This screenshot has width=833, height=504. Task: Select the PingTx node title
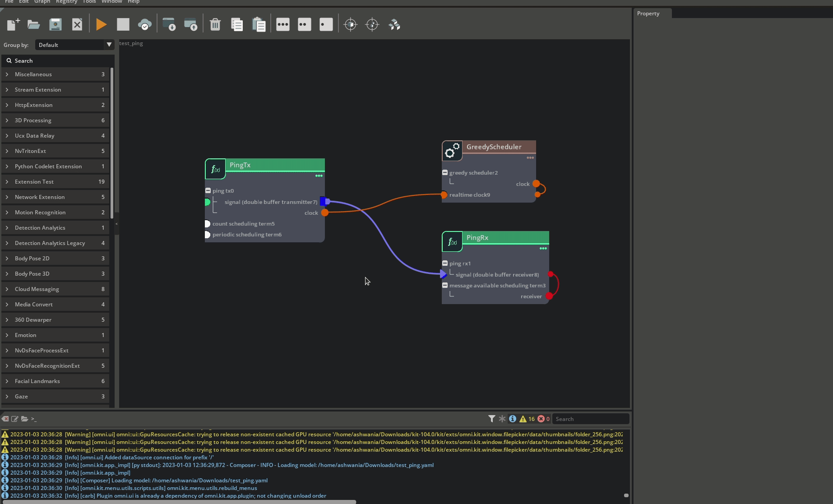(x=240, y=165)
